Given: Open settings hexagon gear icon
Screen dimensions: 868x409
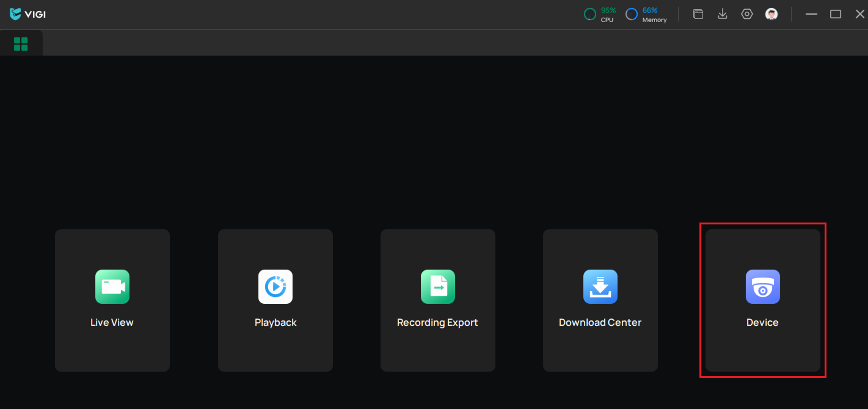Looking at the screenshot, I should click(747, 14).
